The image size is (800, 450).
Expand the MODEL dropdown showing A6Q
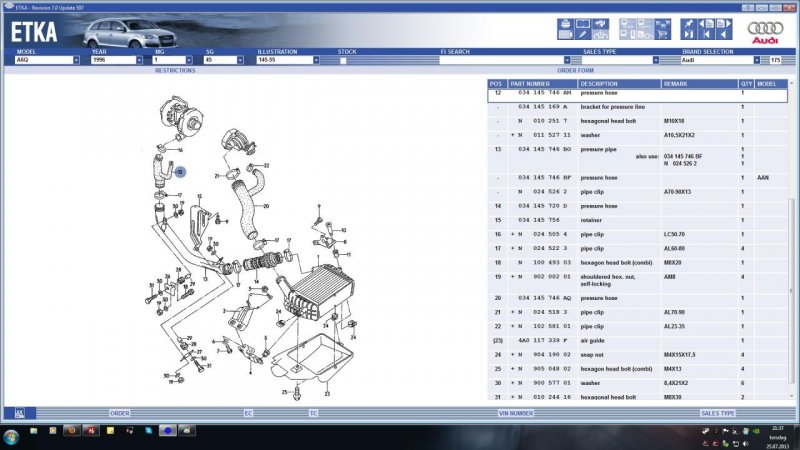[x=75, y=60]
